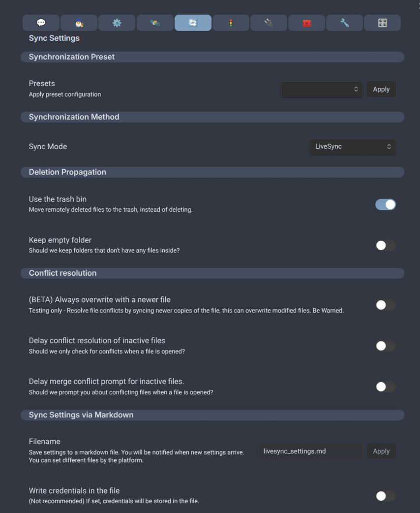Turn on Always overwrite with a newer file

[386, 305]
